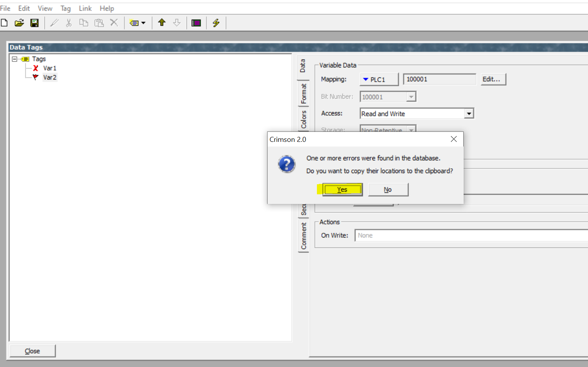The image size is (588, 367).
Task: Open the Link menu
Action: (85, 8)
